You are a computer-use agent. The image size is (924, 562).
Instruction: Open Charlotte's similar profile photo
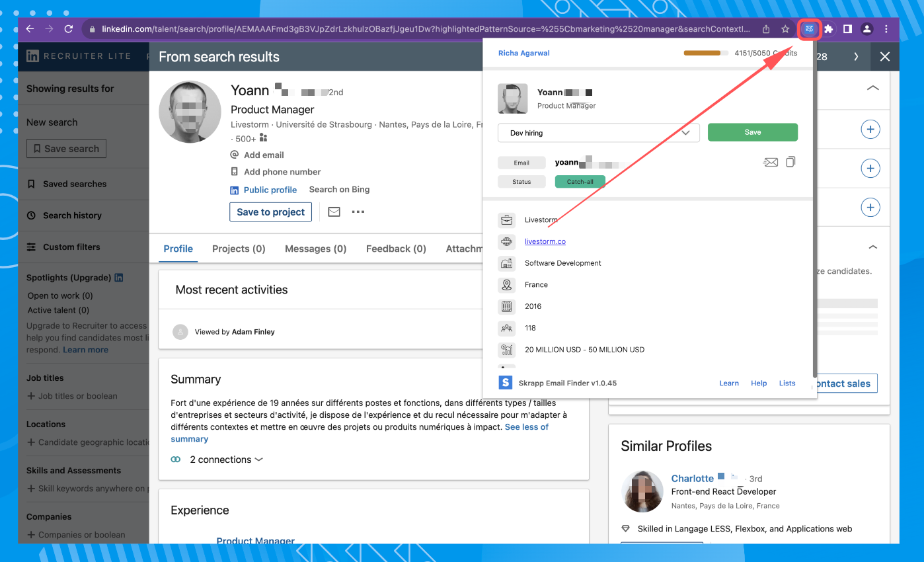click(642, 491)
